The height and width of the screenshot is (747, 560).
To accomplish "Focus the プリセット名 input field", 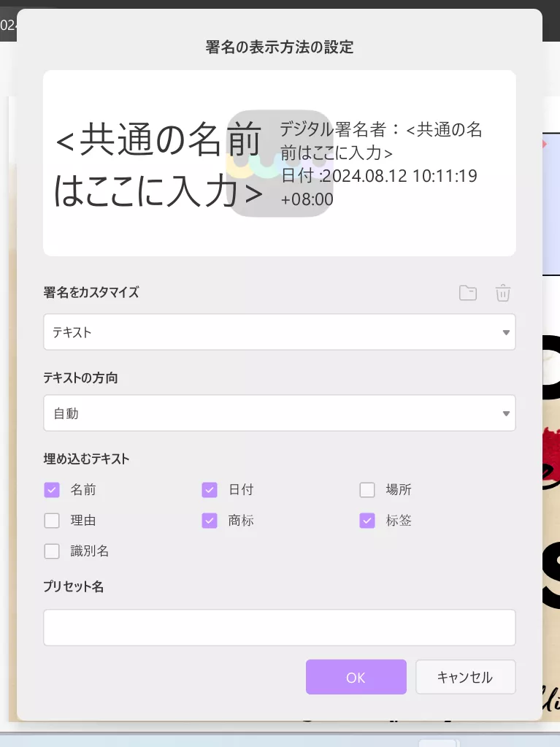I will pos(280,627).
